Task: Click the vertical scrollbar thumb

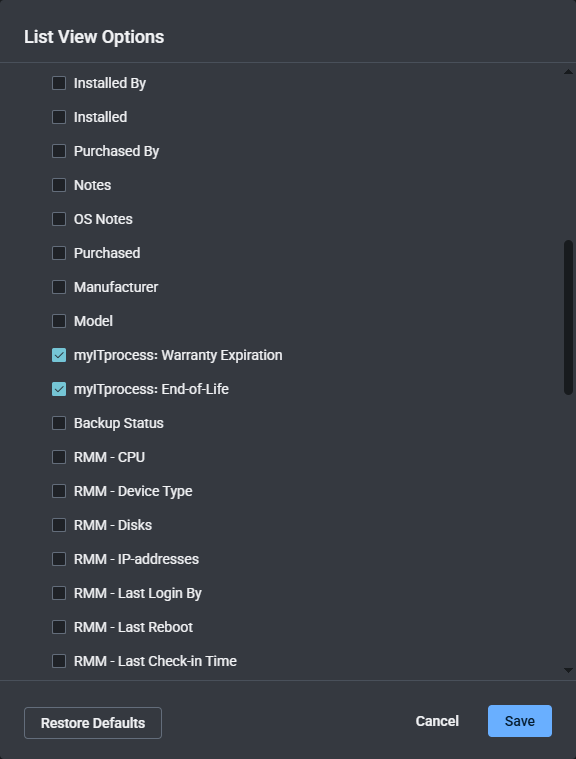Action: coord(568,318)
